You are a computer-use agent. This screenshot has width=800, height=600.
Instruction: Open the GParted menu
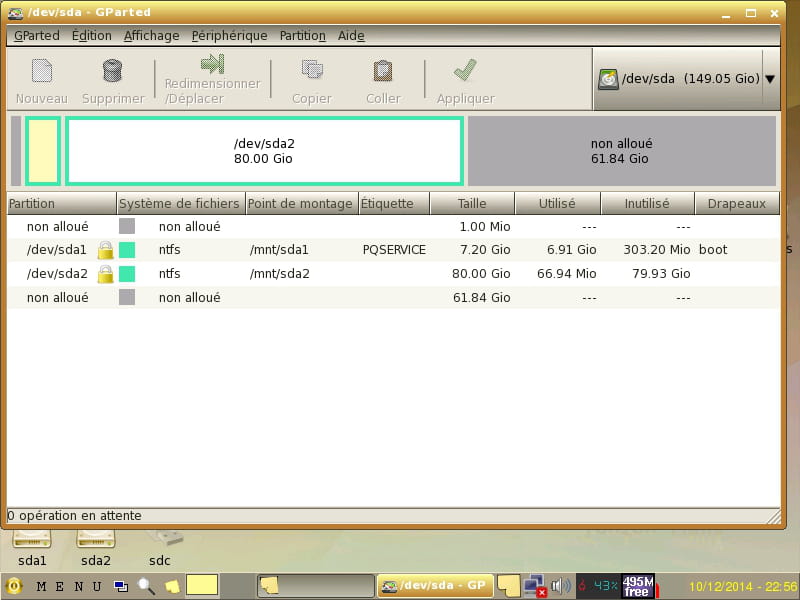(37, 36)
